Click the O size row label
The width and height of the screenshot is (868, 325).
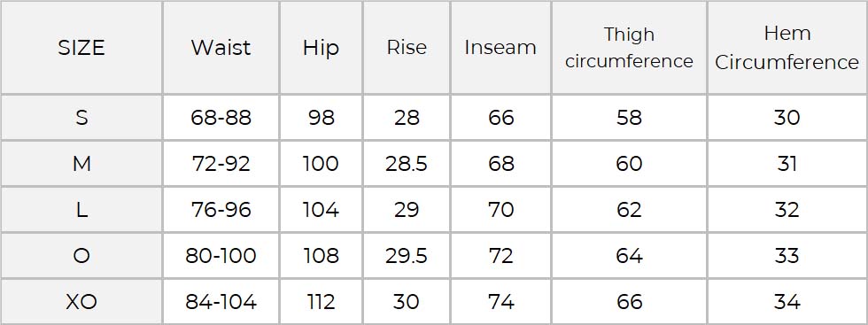click(81, 256)
